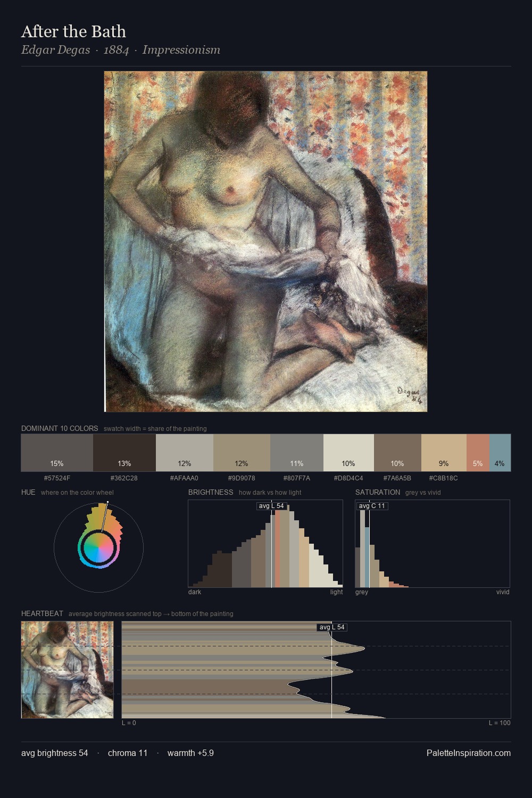
Task: Pick the 12% swatch above #AFAAA0
Action: 185,453
